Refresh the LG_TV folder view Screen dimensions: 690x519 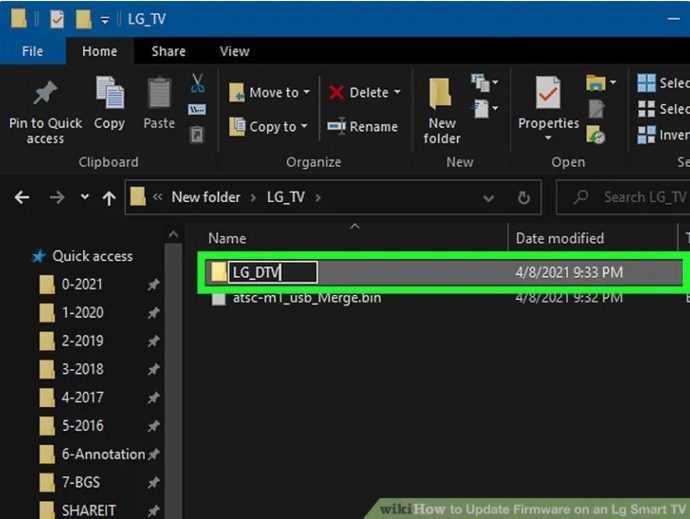pyautogui.click(x=524, y=198)
